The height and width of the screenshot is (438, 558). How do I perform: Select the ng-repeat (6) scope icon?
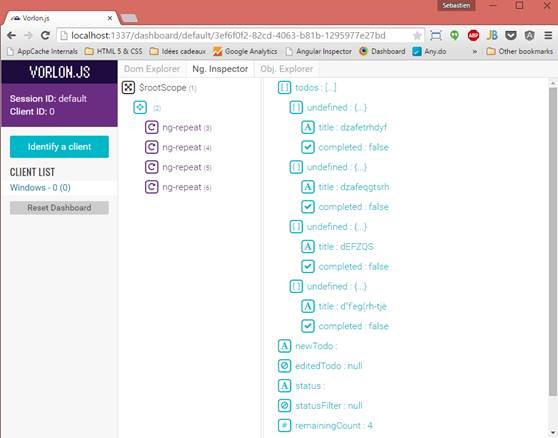coord(152,187)
